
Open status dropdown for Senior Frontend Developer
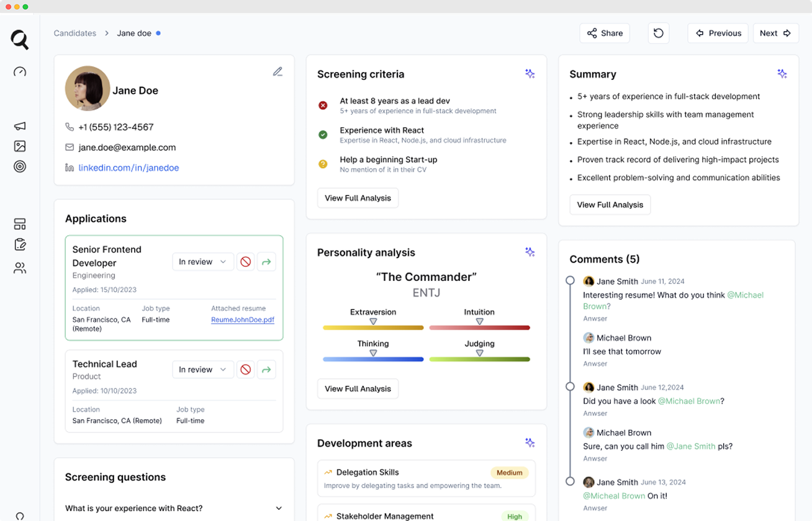[202, 262]
